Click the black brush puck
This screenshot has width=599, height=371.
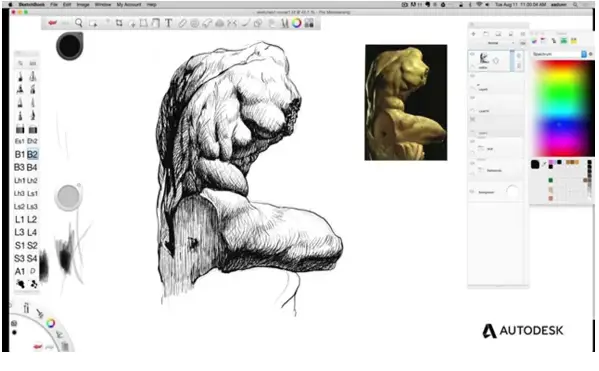(70, 46)
